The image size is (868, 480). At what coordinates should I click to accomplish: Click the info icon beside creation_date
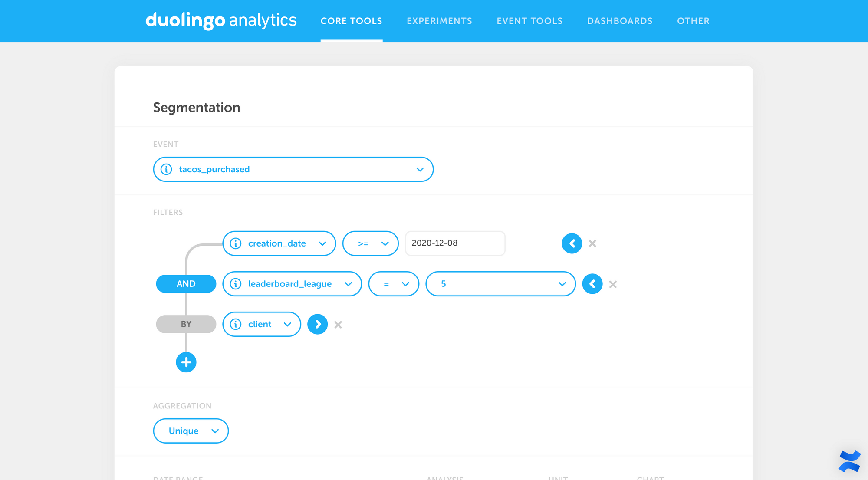coord(235,243)
